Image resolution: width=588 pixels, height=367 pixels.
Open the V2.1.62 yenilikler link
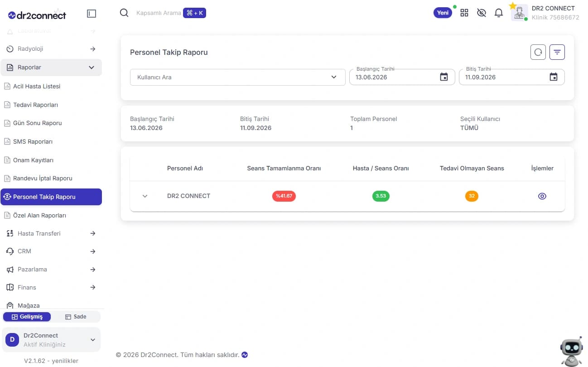[x=51, y=361]
